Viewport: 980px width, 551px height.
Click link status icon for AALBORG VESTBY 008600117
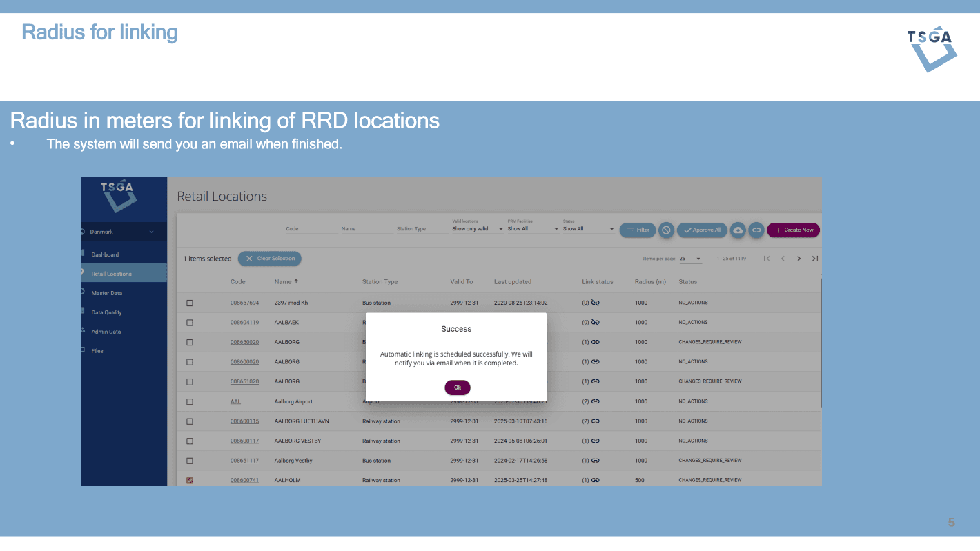[596, 441]
